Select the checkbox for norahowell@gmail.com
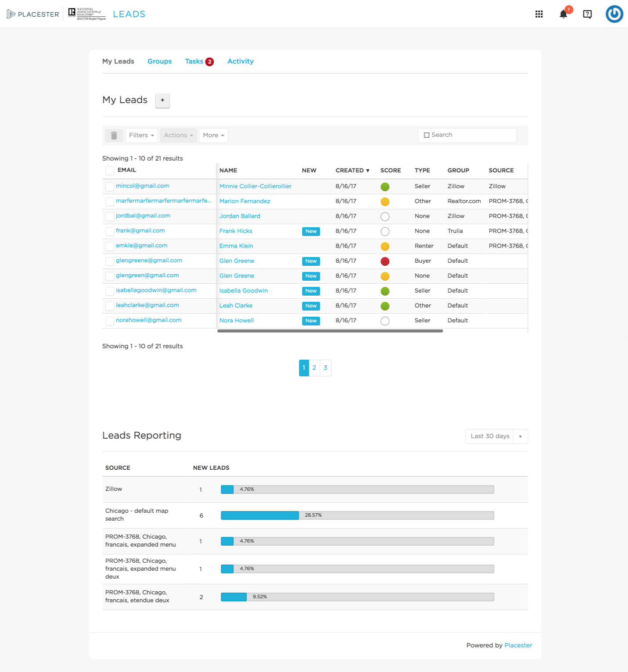 [x=110, y=321]
